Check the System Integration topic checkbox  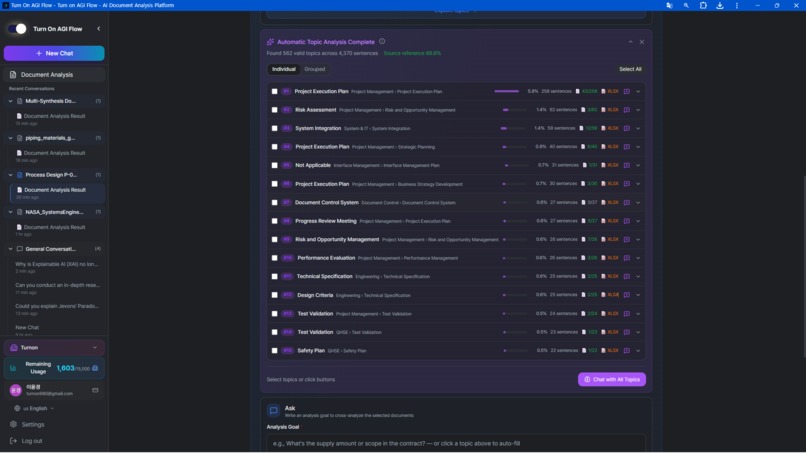click(274, 129)
